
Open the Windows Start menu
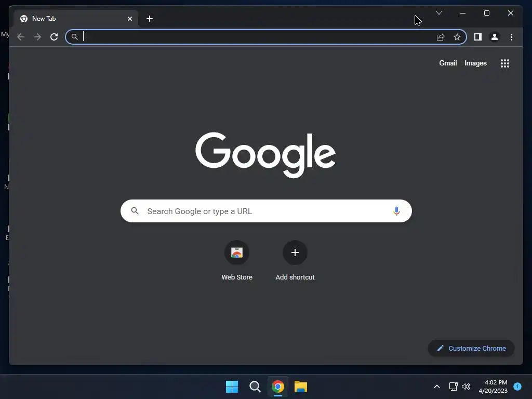[232, 387]
